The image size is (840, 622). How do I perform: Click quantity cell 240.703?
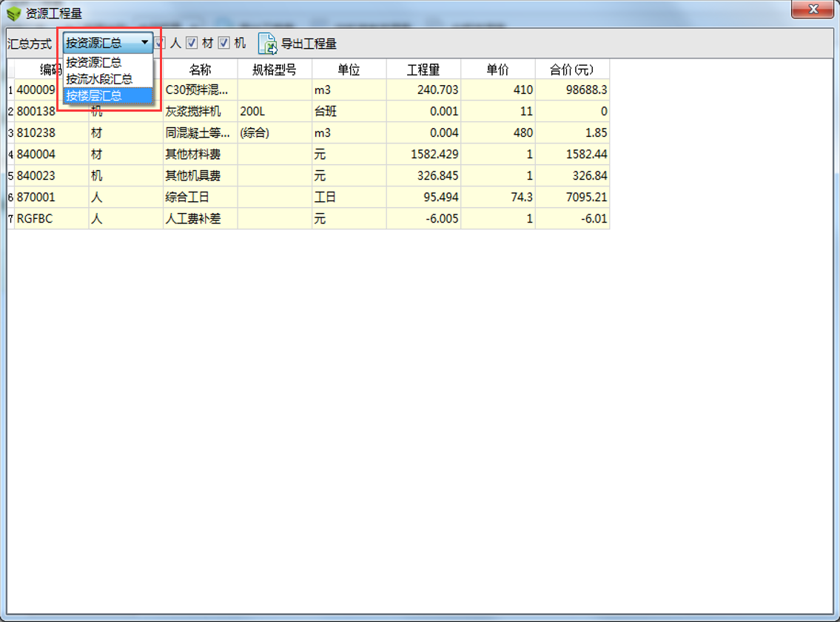click(423, 90)
